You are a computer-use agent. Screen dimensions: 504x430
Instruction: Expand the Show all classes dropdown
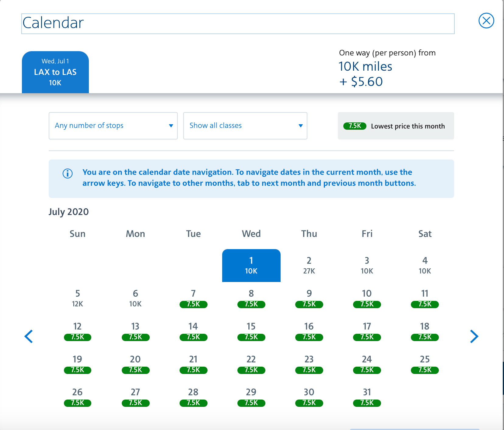click(245, 126)
